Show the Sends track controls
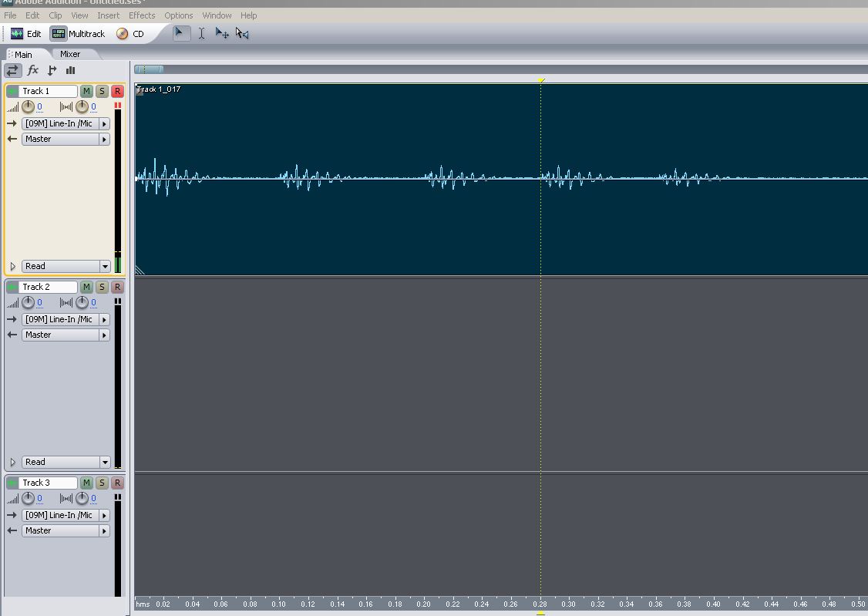868x616 pixels. click(52, 70)
